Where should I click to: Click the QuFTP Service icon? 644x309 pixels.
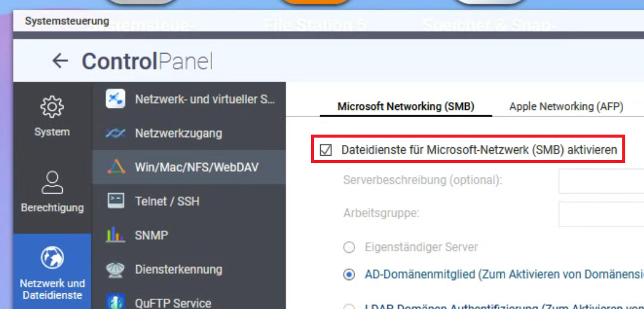point(115,302)
